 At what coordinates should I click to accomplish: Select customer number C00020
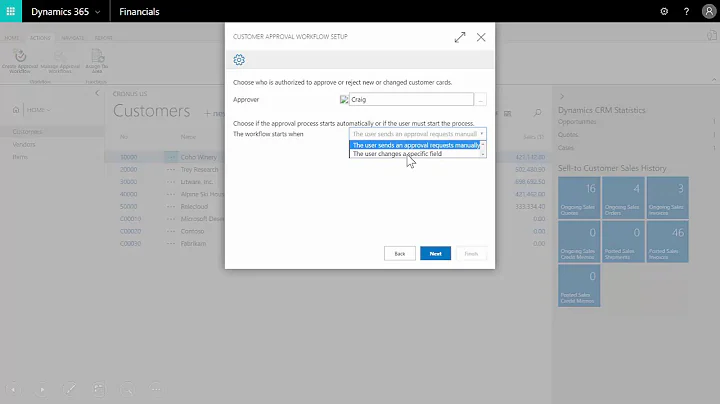[130, 231]
